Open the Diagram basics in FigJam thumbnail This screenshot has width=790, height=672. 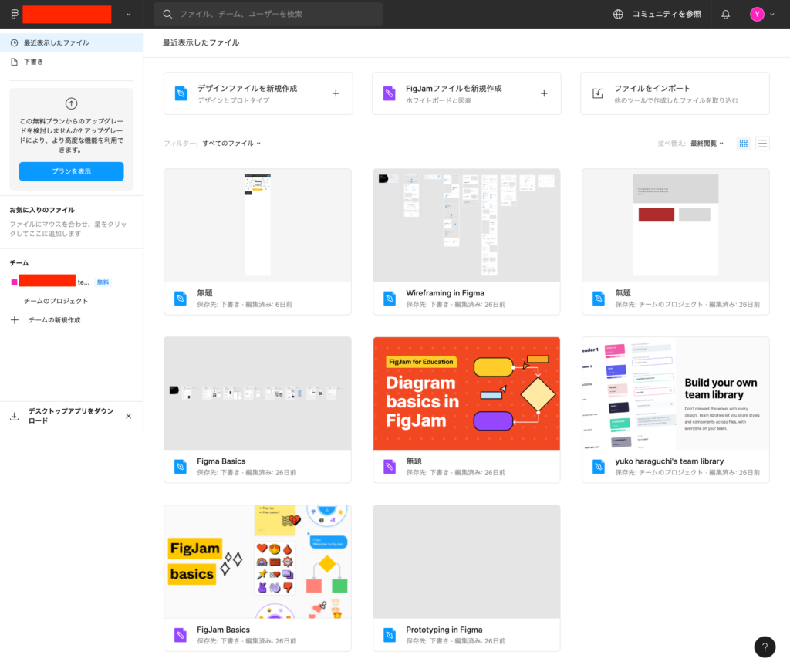coord(466,393)
